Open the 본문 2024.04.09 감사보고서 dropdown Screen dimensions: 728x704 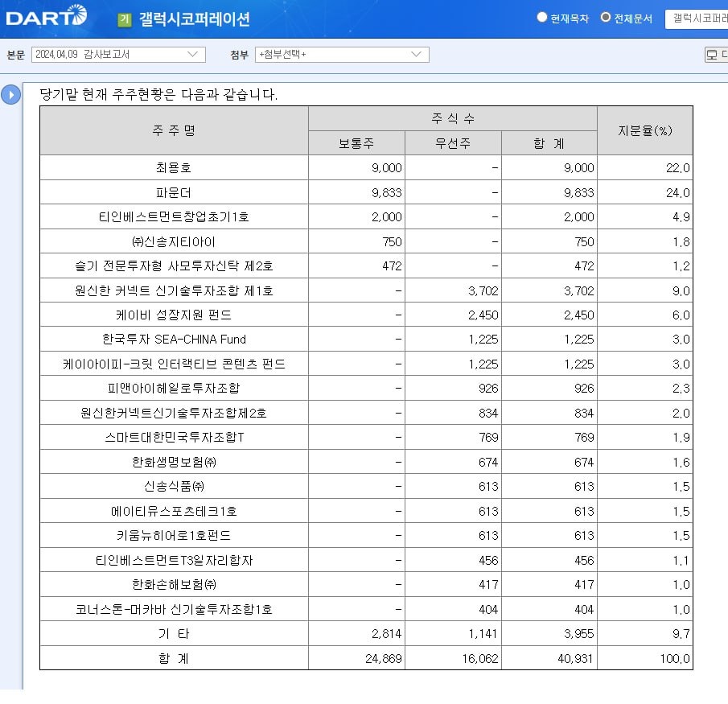[118, 55]
